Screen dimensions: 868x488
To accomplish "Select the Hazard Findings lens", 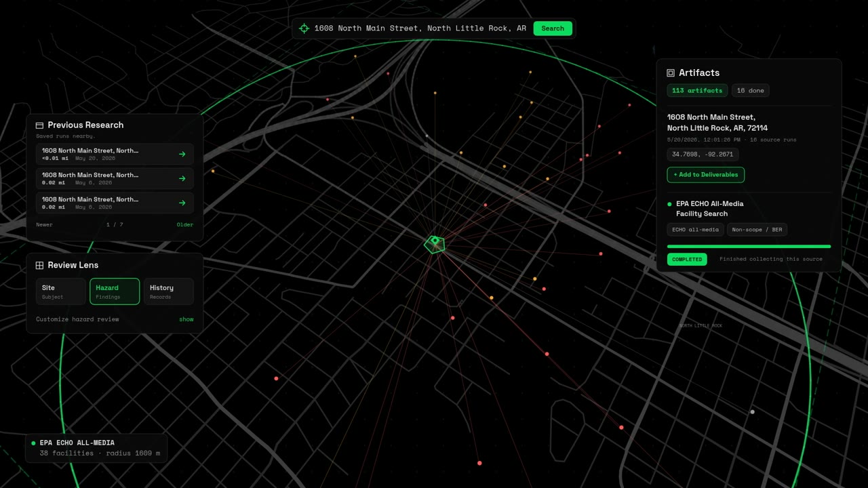I will click(x=115, y=291).
